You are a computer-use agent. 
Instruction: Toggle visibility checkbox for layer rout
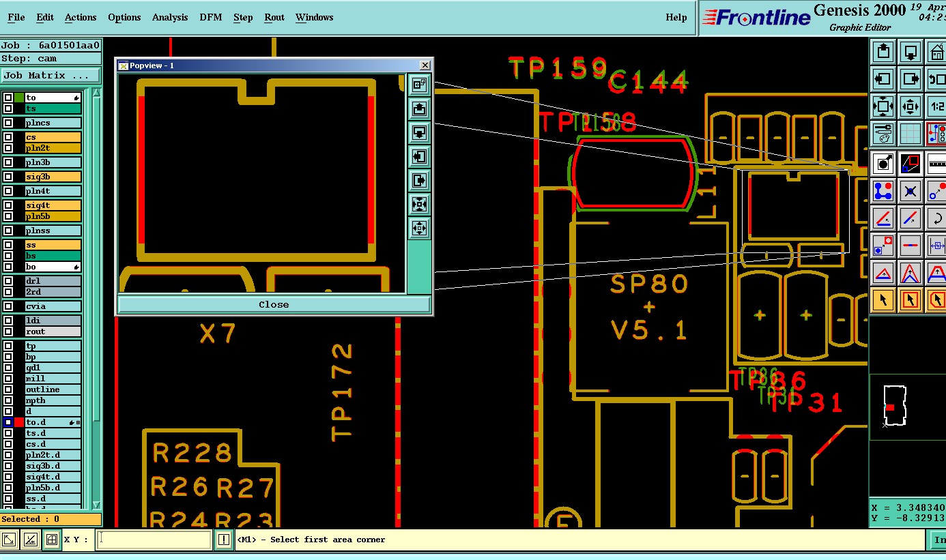(x=8, y=331)
